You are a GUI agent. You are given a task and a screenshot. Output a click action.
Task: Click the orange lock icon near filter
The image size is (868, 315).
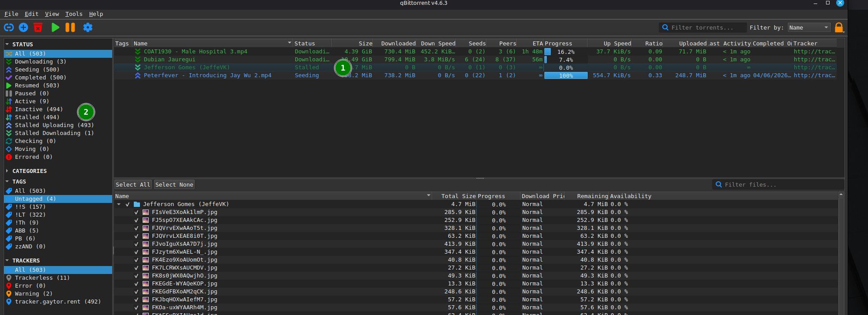[x=839, y=27]
